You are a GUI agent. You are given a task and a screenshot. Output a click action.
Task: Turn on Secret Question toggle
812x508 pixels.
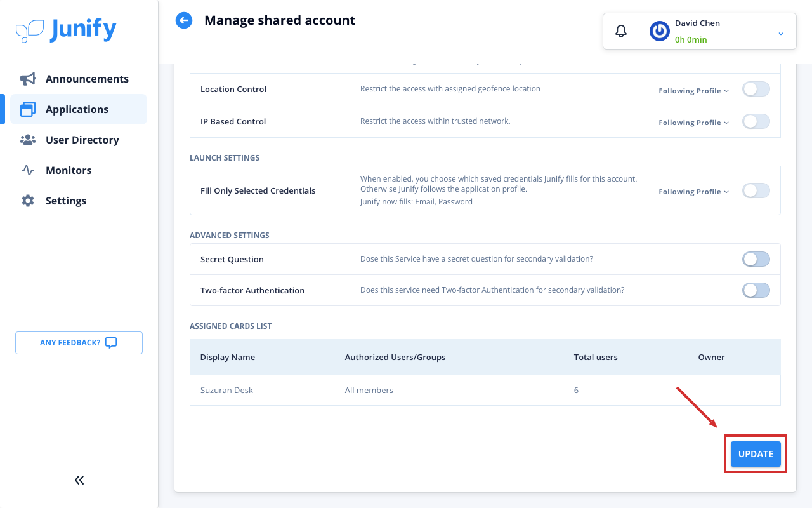[756, 259]
